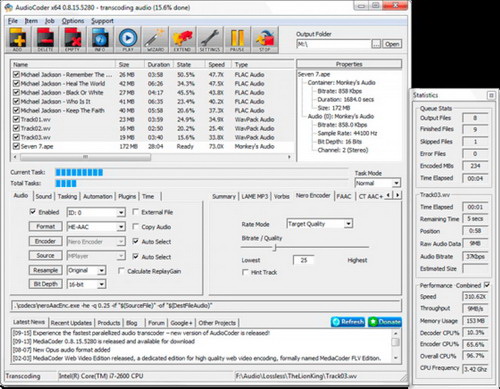Enable Calculate ReplayGain checkbox

coord(122,271)
